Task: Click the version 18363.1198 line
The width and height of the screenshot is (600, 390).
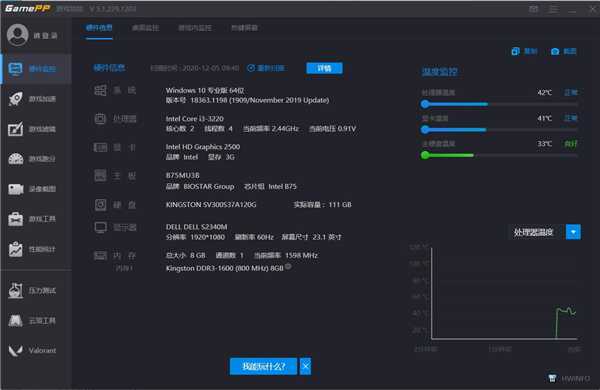Action: 247,100
